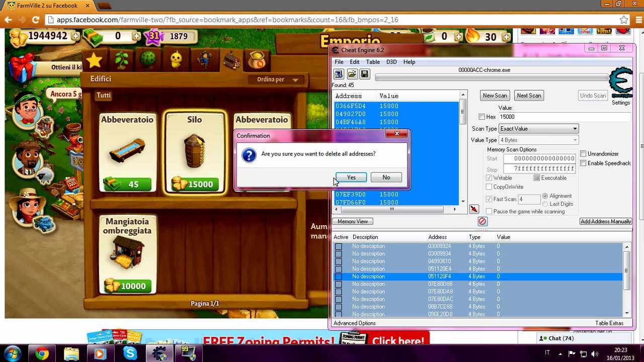Screen dimensions: 644x362
Task: Click the Next Scan button
Action: click(x=529, y=96)
